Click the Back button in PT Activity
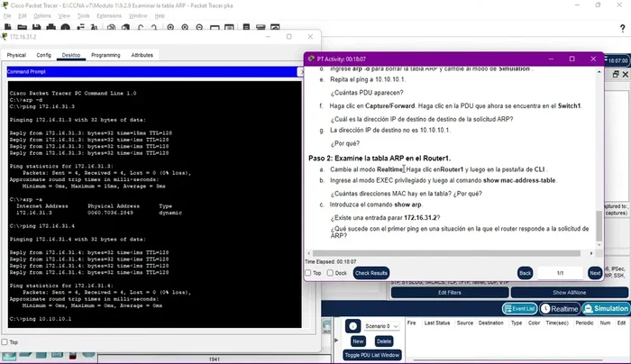 click(x=526, y=273)
